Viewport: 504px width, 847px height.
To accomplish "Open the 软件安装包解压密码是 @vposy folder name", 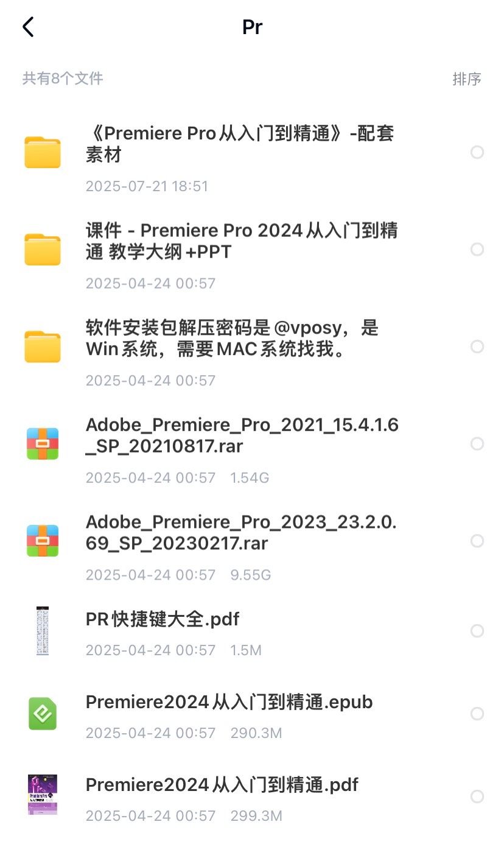I will [232, 339].
